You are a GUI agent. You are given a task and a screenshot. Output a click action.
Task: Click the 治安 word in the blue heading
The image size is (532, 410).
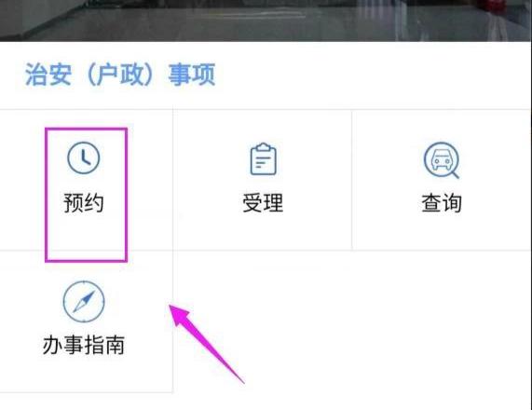[48, 75]
